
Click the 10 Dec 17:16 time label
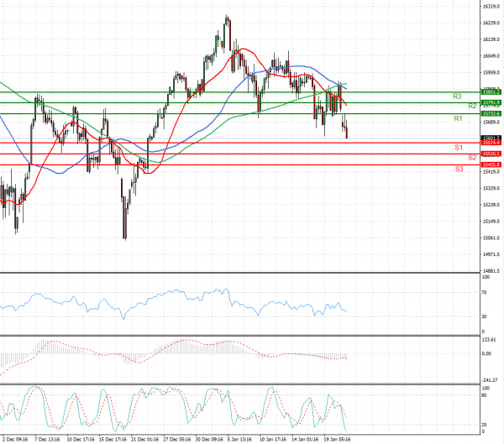(x=81, y=439)
